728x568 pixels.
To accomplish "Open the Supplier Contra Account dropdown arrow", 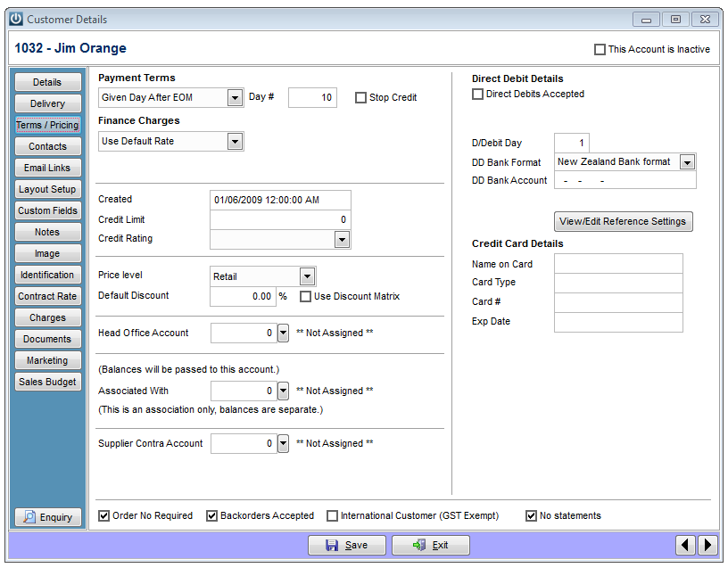I will click(x=283, y=444).
